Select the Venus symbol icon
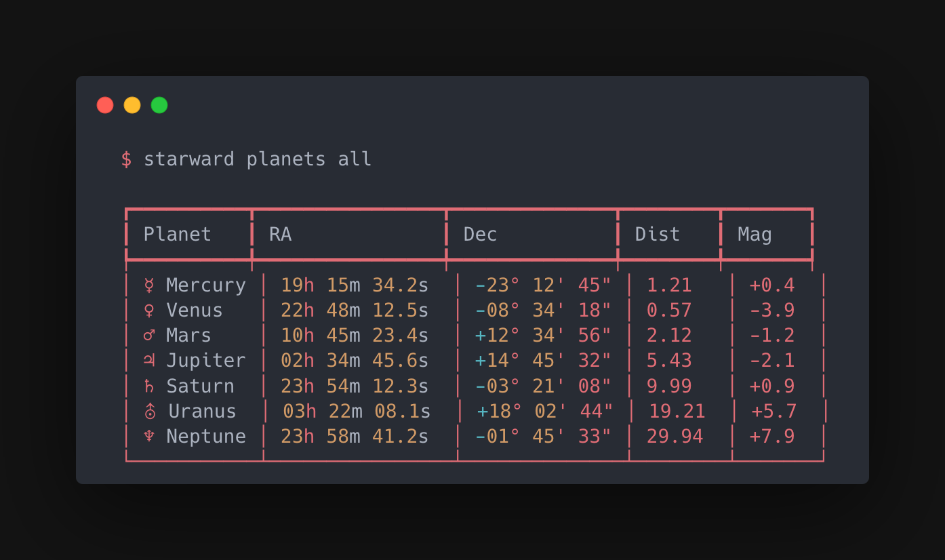The height and width of the screenshot is (560, 945). tap(150, 311)
